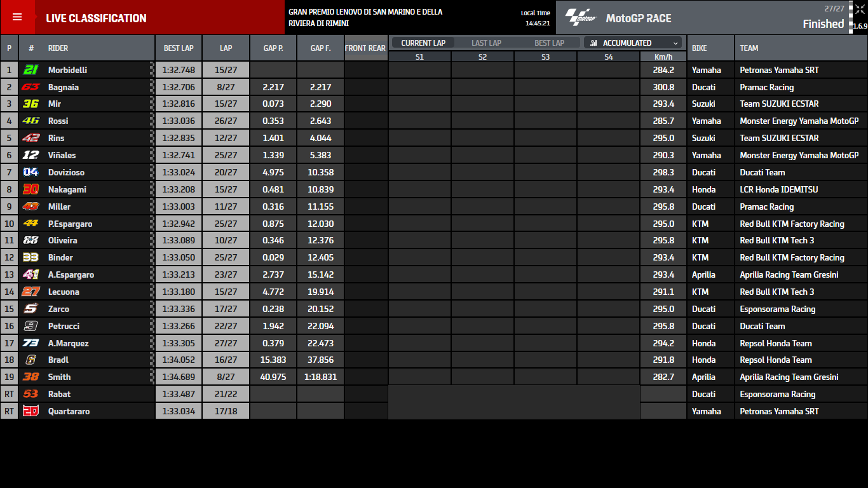The image size is (868, 488).
Task: Click Mir's number 36 badge
Action: click(31, 104)
